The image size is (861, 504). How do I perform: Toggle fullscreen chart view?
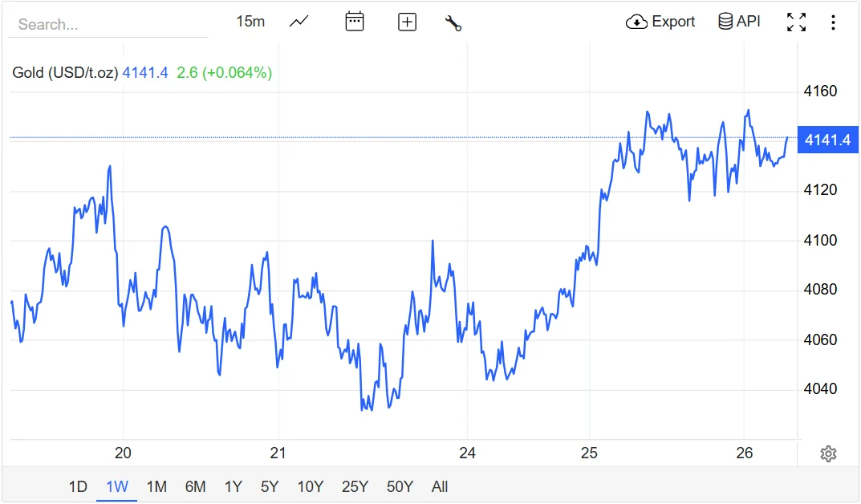pyautogui.click(x=796, y=22)
